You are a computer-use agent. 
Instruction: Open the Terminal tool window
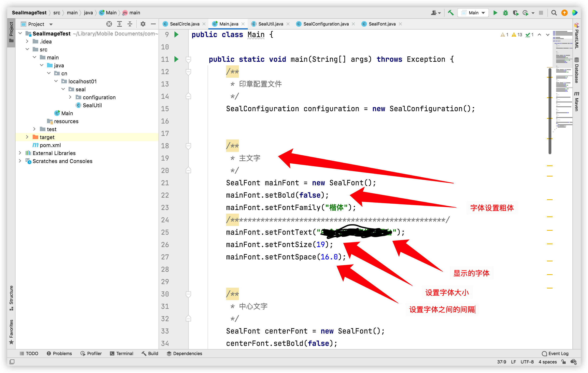121,353
